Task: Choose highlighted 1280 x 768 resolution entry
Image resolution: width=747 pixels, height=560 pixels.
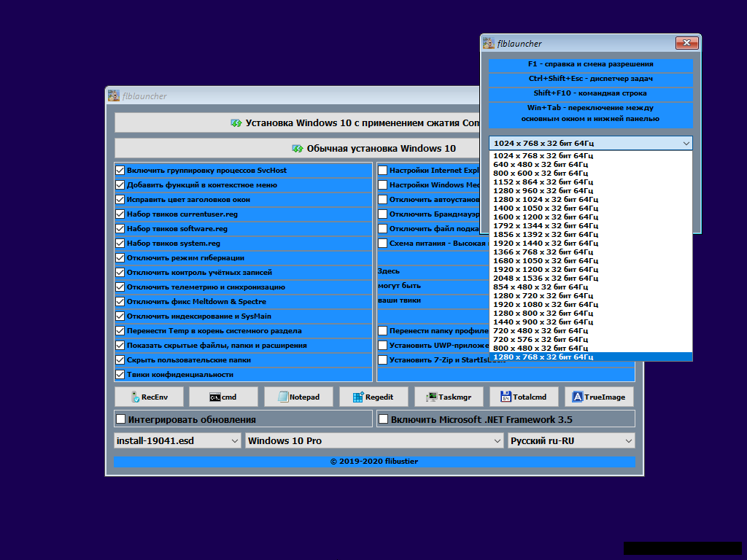Action: [x=591, y=357]
